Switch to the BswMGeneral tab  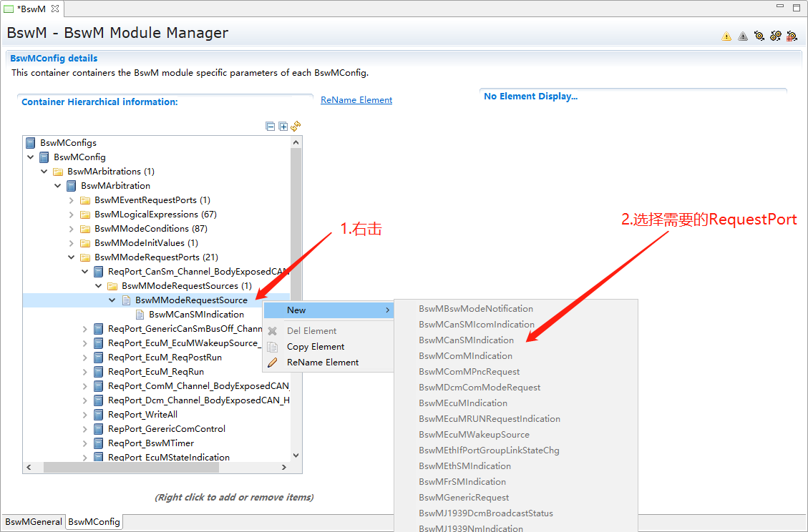[33, 522]
